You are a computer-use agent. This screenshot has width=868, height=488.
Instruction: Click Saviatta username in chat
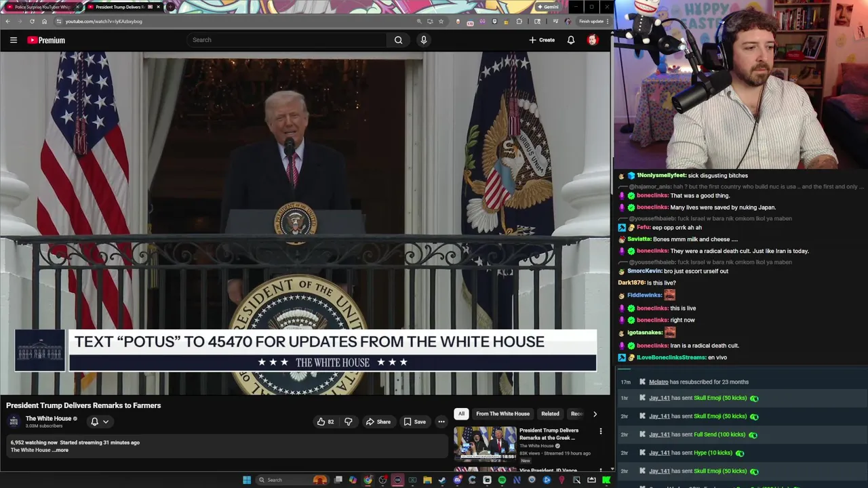pos(639,239)
